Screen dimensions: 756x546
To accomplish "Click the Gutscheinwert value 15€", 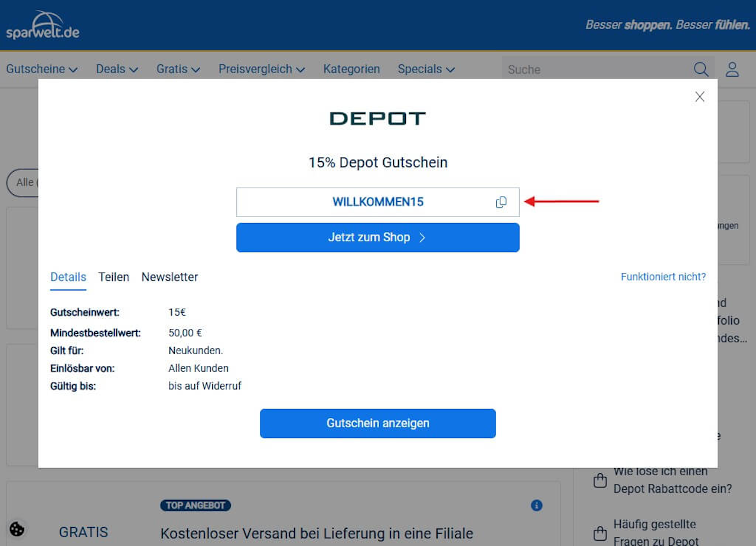I will tap(177, 312).
